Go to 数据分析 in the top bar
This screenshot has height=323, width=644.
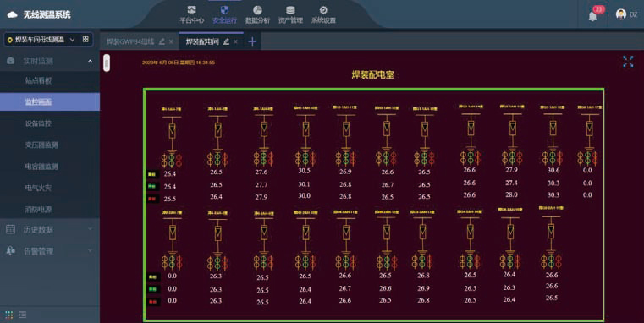coord(257,14)
